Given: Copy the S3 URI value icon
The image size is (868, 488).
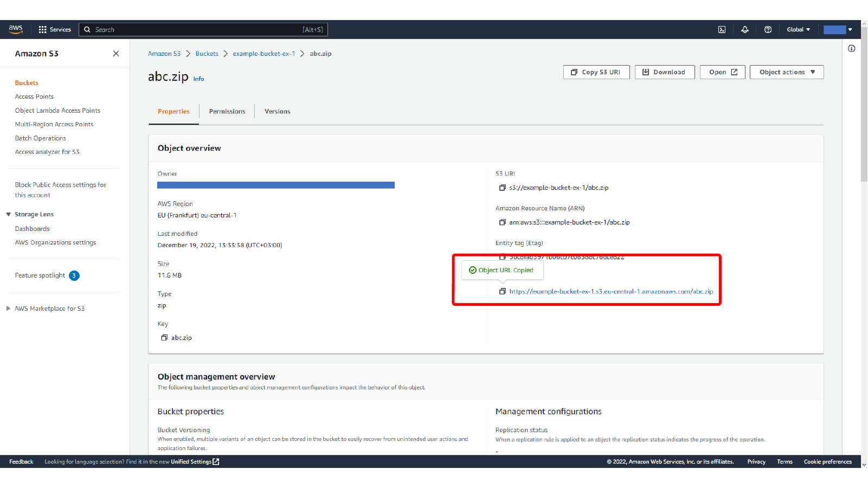Looking at the screenshot, I should click(x=503, y=188).
